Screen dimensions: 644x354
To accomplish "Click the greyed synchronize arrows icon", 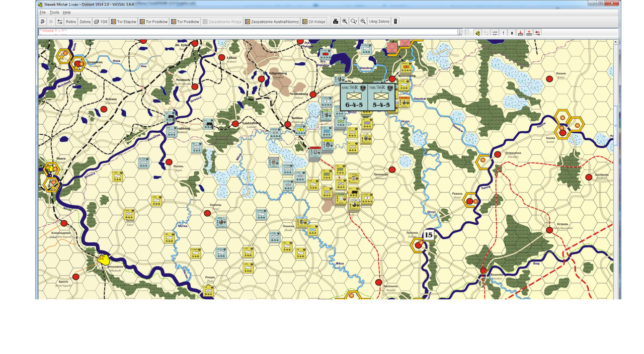I will [x=487, y=33].
